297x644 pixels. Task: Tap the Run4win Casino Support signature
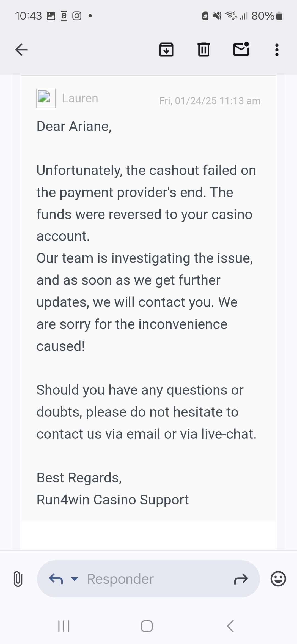[x=112, y=500]
